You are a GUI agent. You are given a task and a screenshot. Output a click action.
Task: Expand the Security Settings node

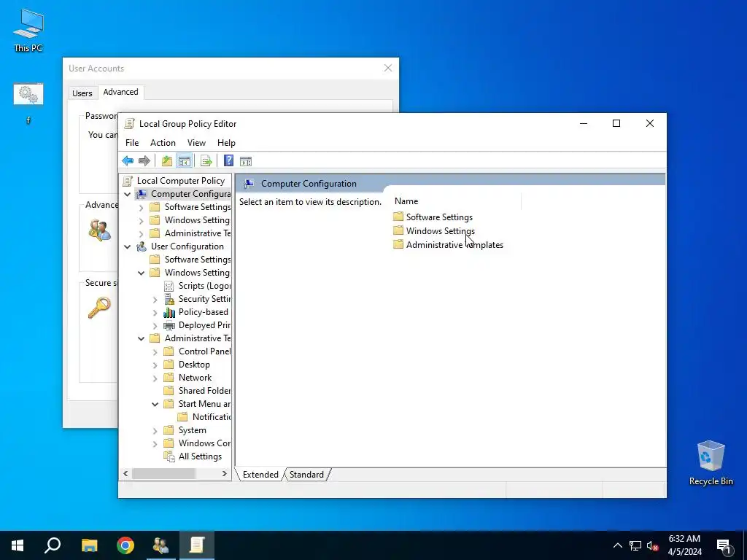tap(155, 299)
